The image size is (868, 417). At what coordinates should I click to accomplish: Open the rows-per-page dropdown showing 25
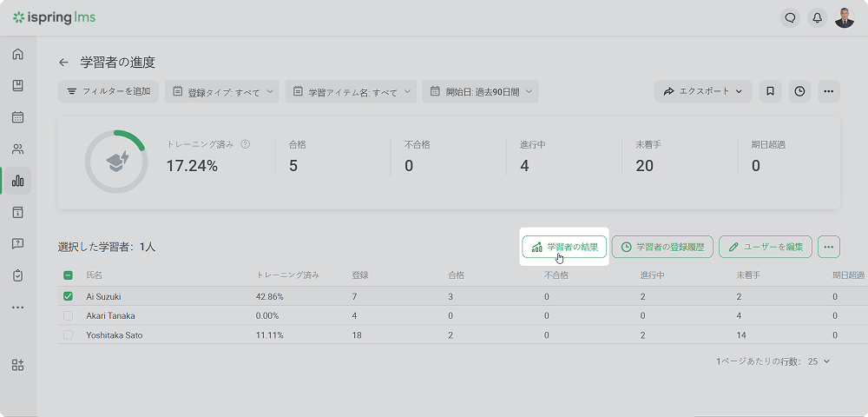click(x=820, y=361)
